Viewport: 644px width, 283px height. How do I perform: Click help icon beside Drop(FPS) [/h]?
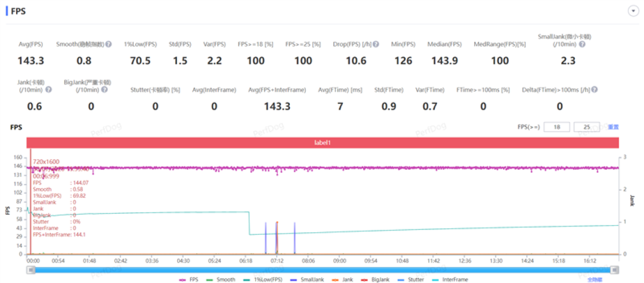pos(376,44)
